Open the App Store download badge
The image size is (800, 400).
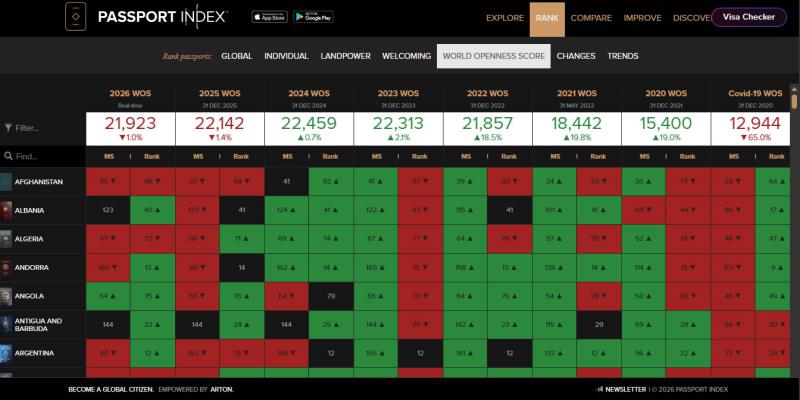click(x=269, y=17)
